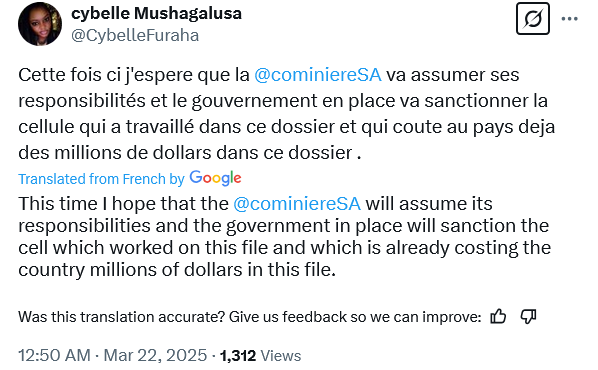The image size is (598, 370).
Task: Rate translation with thumbs up icon
Action: (498, 317)
